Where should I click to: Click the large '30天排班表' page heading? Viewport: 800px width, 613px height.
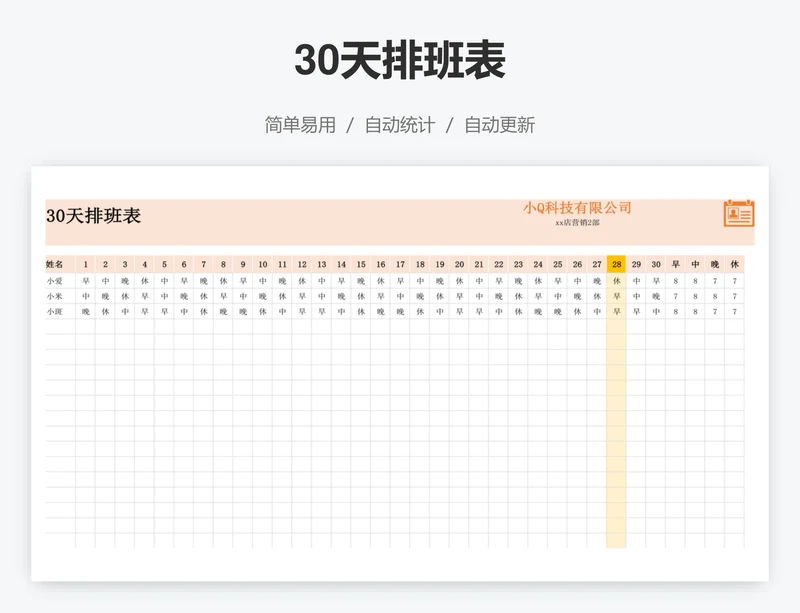point(400,60)
